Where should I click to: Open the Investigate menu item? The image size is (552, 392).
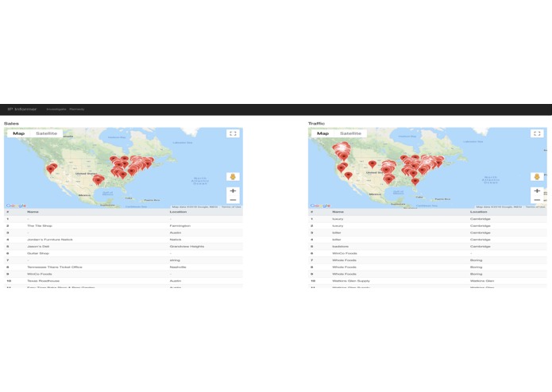pyautogui.click(x=56, y=110)
